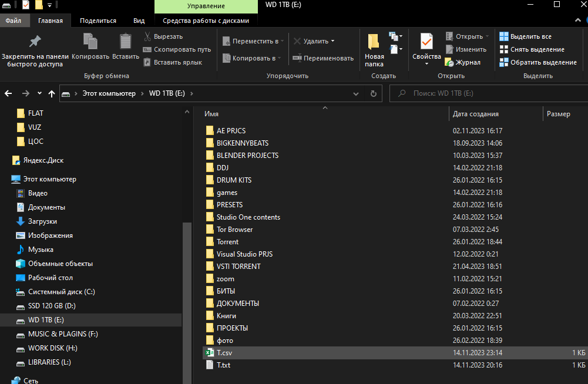Collapse the ribbon with the chevron
This screenshot has width=588, height=384.
(x=578, y=20)
